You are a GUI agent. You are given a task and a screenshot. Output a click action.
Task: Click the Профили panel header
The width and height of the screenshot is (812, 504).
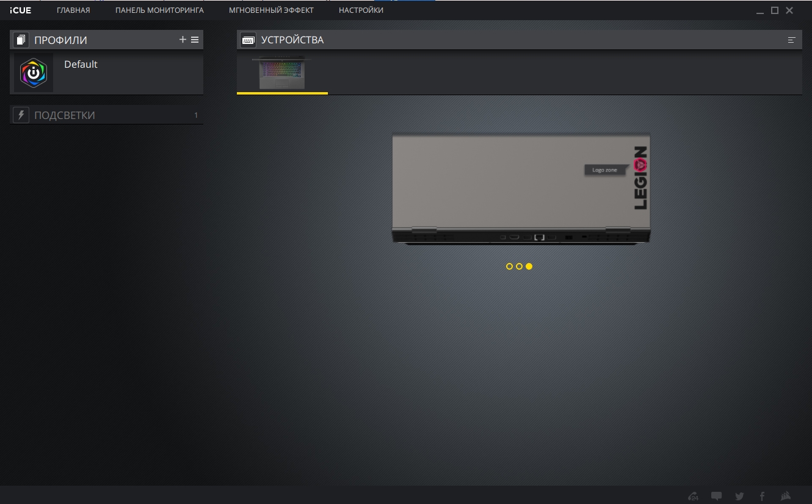pos(107,40)
